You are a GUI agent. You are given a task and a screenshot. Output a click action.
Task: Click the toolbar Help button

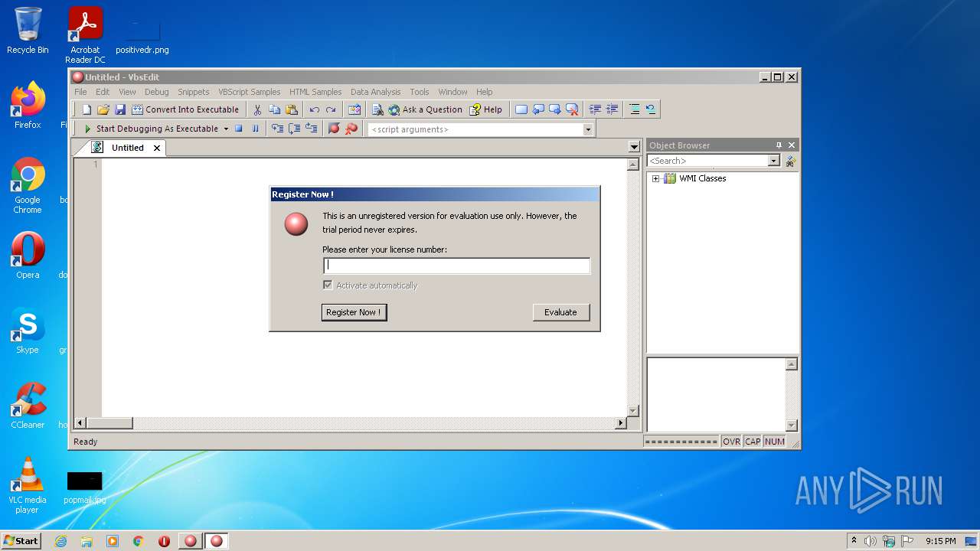(x=486, y=109)
